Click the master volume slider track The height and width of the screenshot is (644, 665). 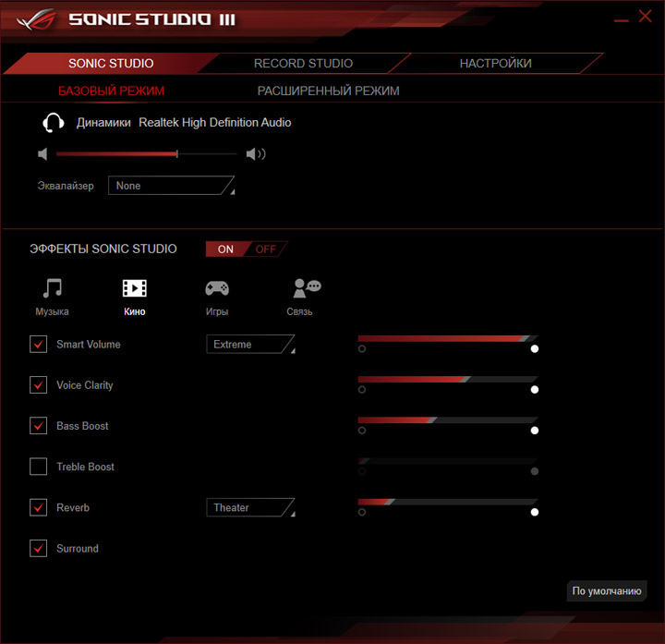tap(146, 154)
